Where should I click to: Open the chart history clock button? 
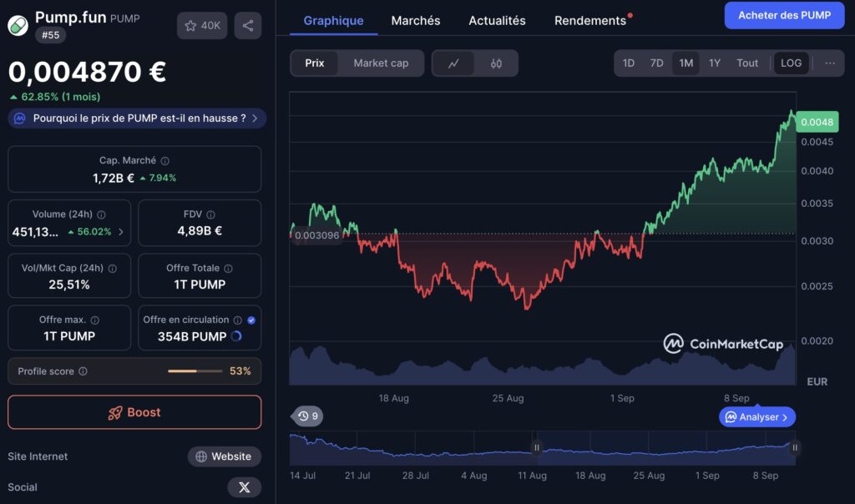click(x=307, y=416)
